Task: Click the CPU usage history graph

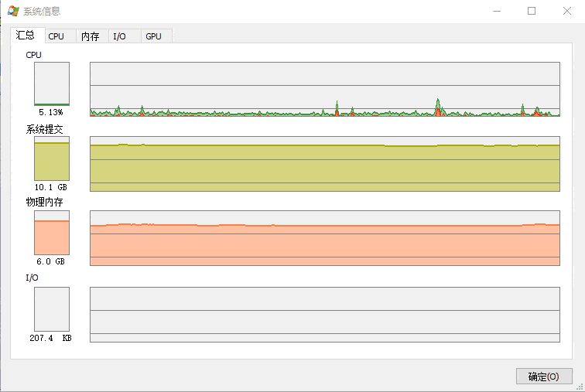Action: coord(324,90)
